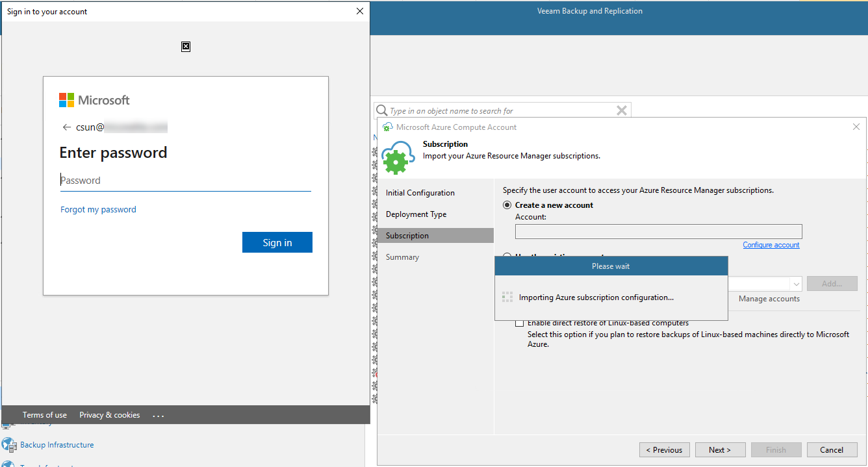Open the Forgot my password link
Viewport: 868px width, 467px height.
coord(98,209)
